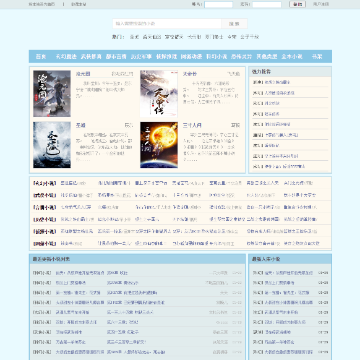Open the 其他类型 category tab
Screen dimensions: 360x360
[267, 57]
